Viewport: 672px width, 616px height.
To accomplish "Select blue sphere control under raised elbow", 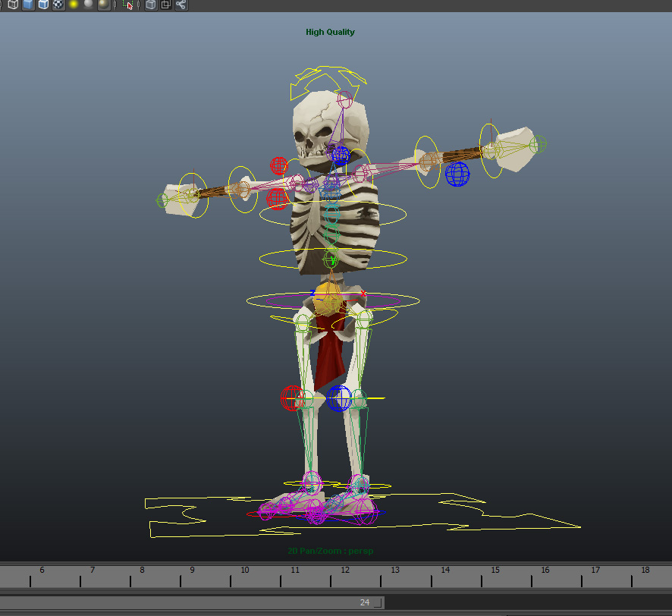I will (x=457, y=174).
